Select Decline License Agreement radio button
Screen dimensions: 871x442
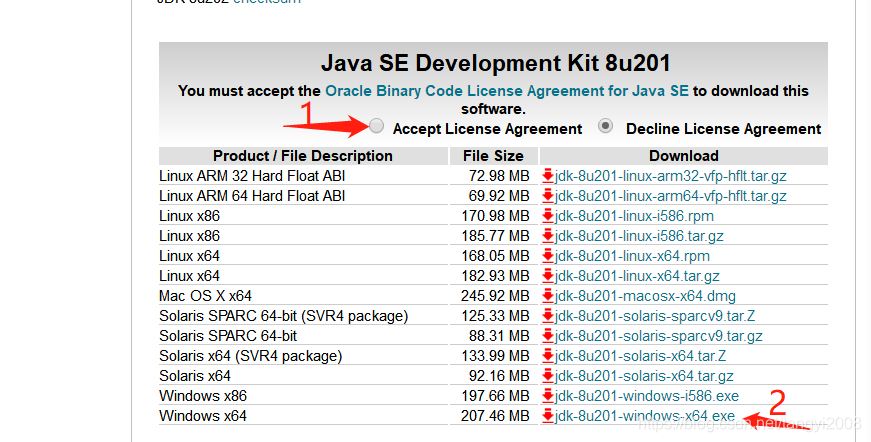(x=605, y=126)
